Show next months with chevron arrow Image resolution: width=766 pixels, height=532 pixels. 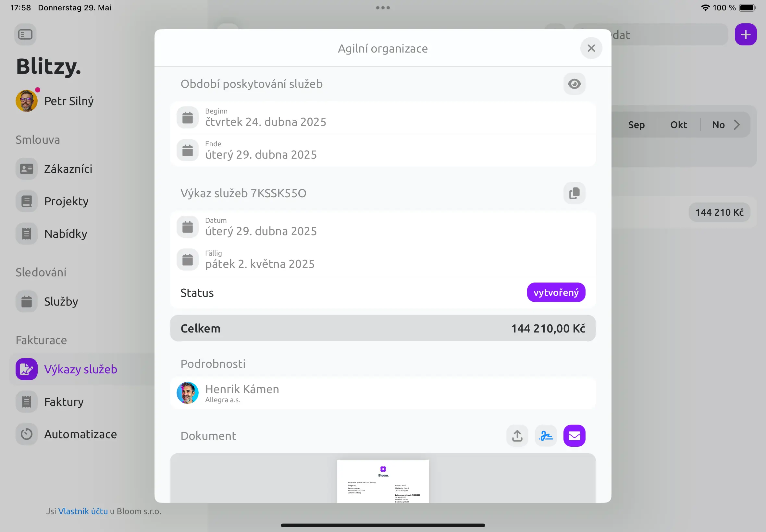click(737, 125)
